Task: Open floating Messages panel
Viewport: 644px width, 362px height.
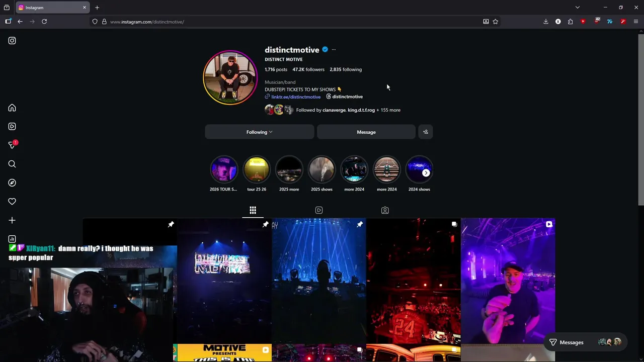Action: [586, 342]
